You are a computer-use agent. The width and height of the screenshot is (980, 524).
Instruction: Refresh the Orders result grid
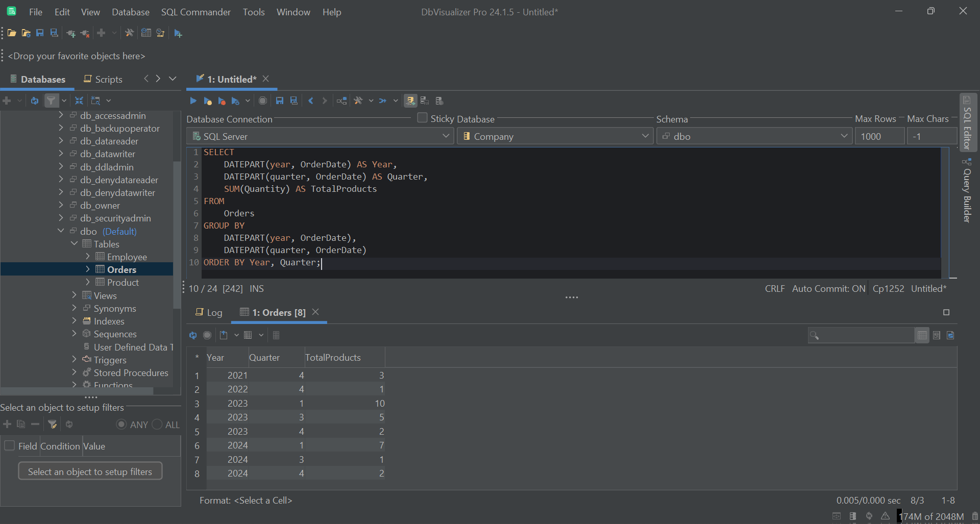[193, 335]
